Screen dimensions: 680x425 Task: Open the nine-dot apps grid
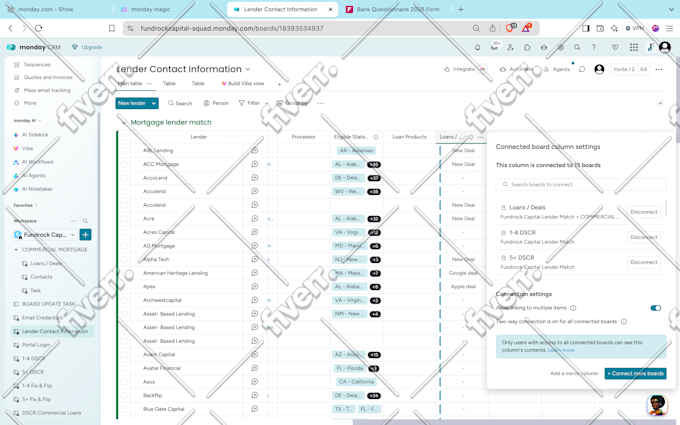coord(634,47)
